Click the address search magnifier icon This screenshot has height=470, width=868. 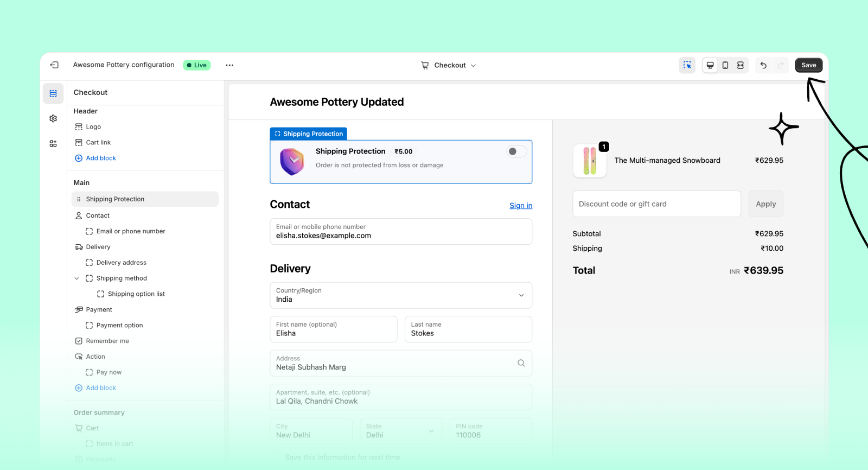(x=521, y=363)
